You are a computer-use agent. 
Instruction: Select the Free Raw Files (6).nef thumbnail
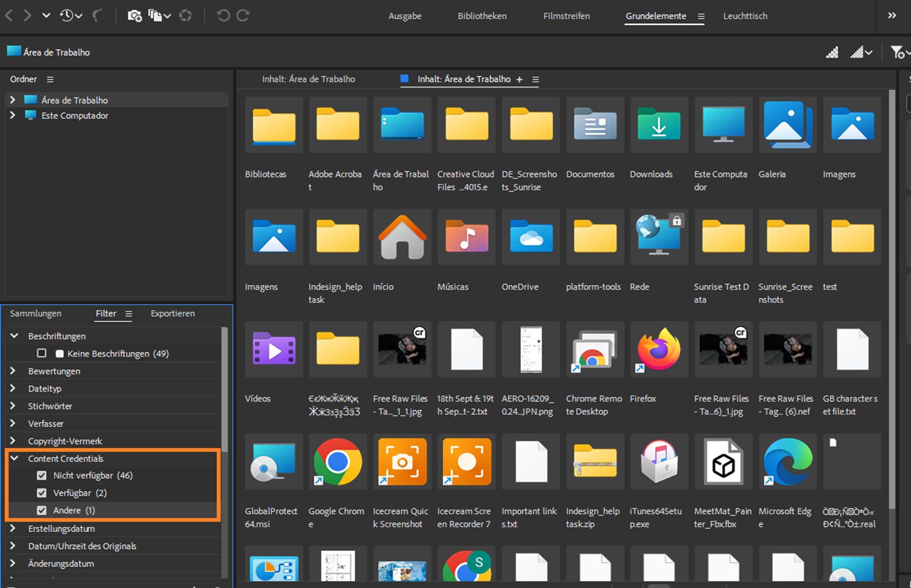point(787,350)
